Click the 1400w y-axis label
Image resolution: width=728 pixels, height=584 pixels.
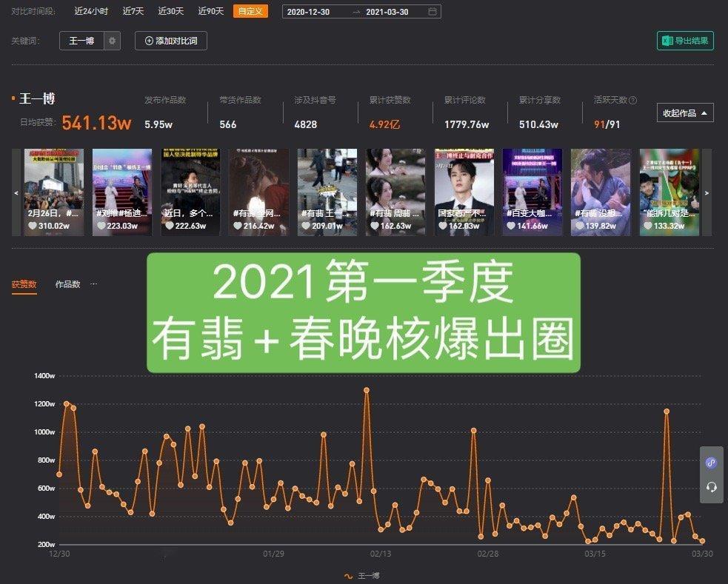pyautogui.click(x=44, y=376)
